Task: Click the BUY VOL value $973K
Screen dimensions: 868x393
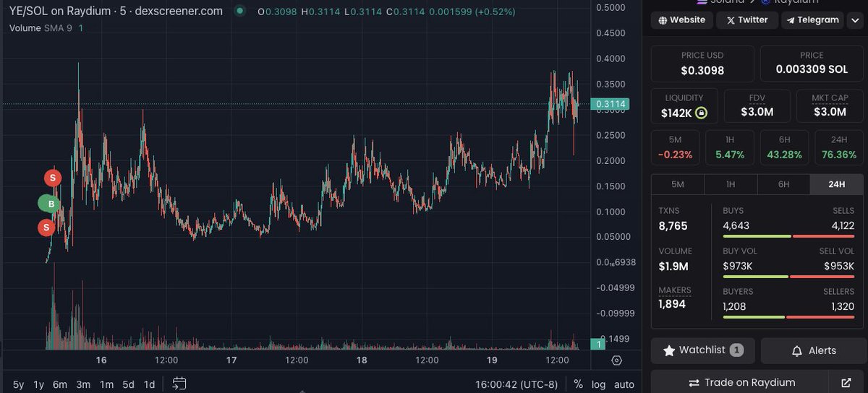Action: pos(738,267)
